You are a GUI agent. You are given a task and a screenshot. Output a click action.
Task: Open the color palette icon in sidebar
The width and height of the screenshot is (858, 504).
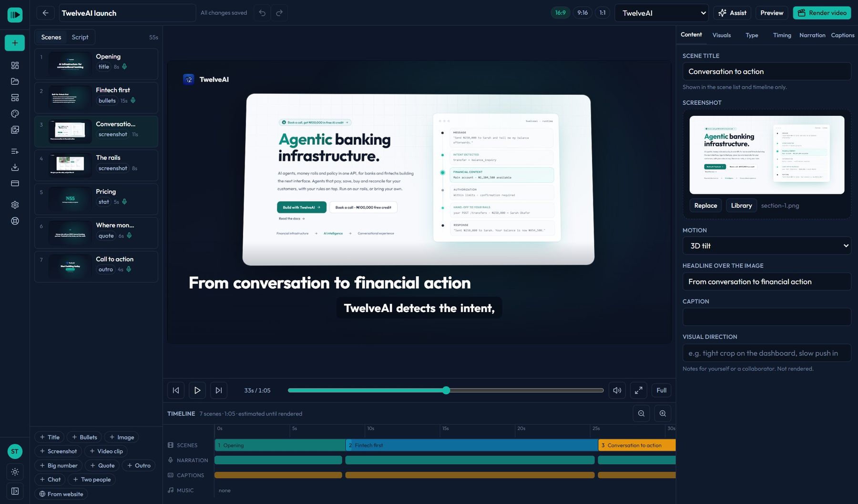coord(15,114)
